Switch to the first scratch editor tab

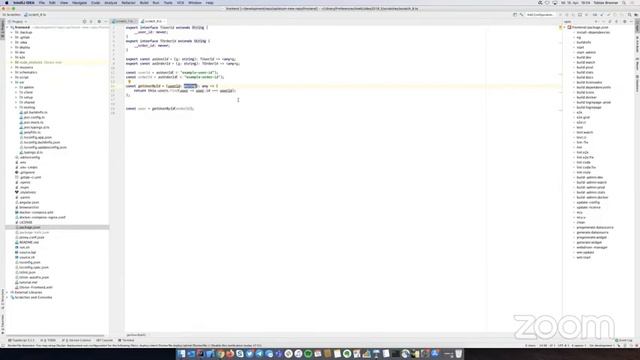point(124,21)
